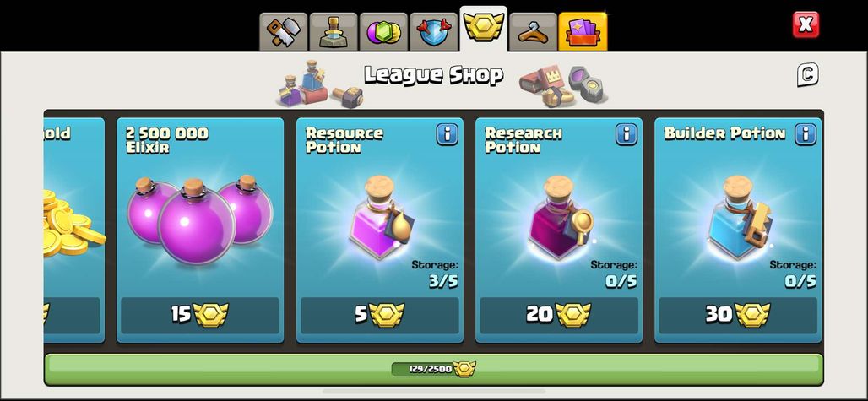Click the C badge icon at top right
Screen dimensions: 868x401
point(808,74)
